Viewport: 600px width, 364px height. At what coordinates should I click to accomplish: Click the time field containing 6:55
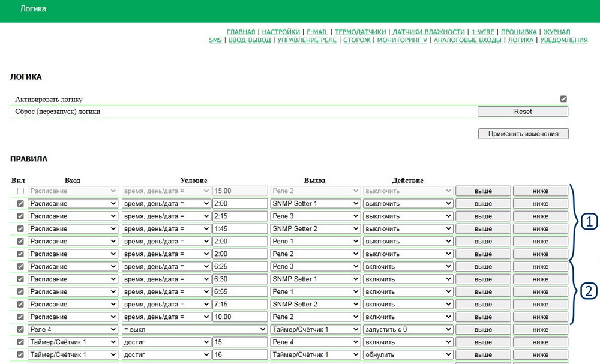coord(239,291)
